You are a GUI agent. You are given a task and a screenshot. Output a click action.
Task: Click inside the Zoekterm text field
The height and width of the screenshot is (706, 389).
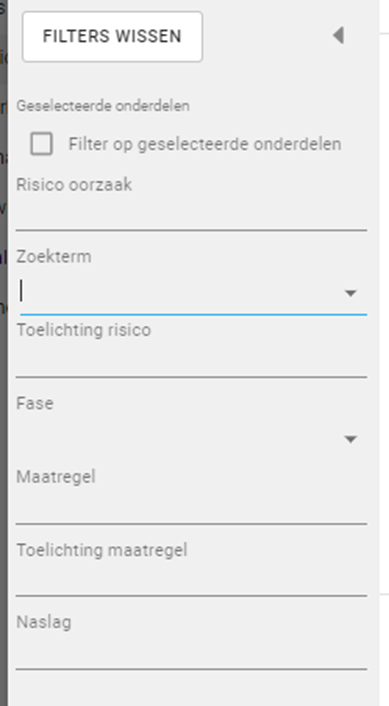(180, 293)
